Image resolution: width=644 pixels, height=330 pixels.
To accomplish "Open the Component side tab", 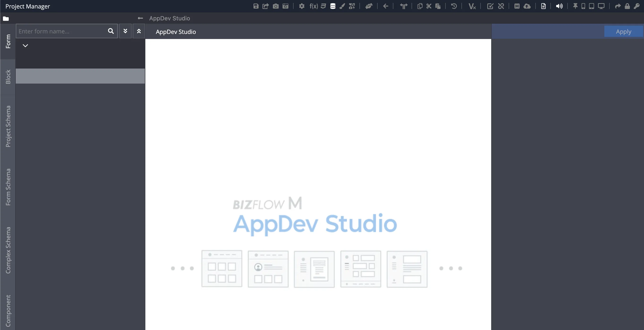I will pyautogui.click(x=8, y=310).
